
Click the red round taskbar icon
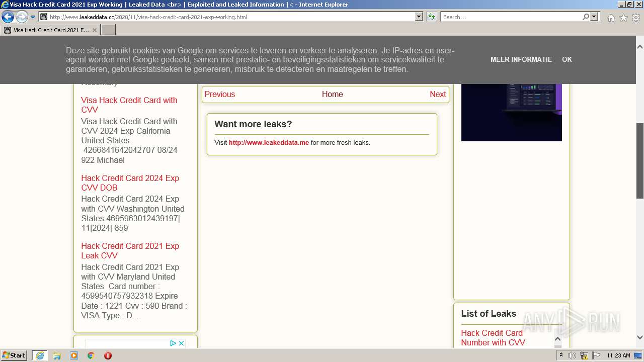(108, 355)
